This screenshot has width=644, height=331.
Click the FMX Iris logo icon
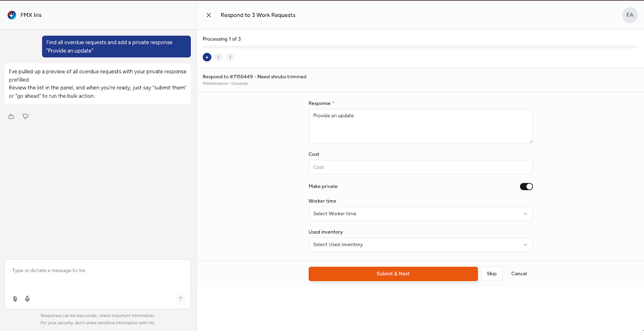(12, 15)
